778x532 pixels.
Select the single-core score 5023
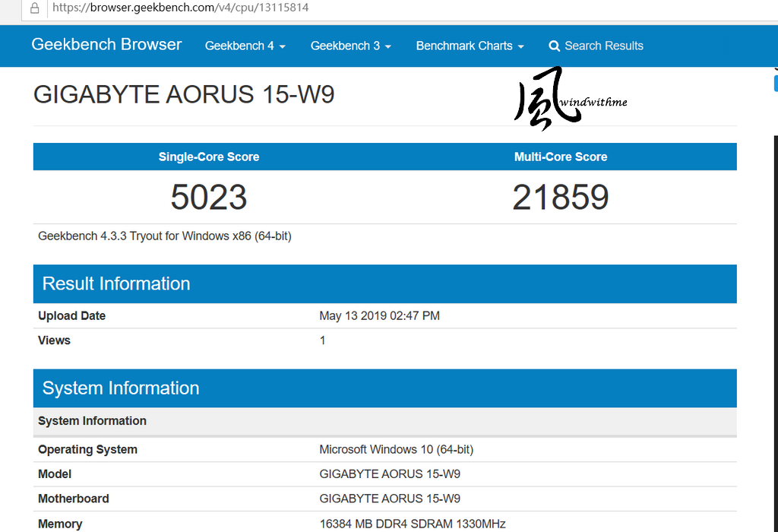(209, 197)
